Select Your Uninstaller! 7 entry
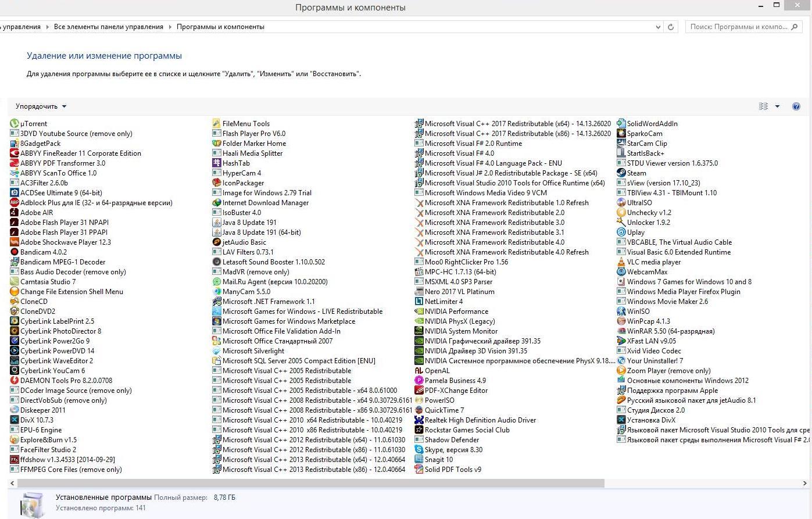 click(650, 360)
